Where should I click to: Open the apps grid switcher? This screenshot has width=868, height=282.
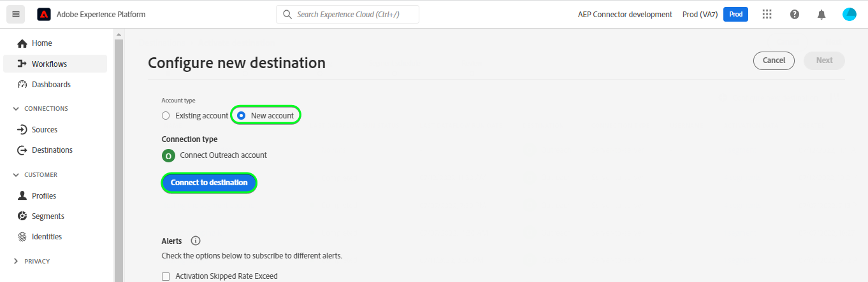point(767,14)
